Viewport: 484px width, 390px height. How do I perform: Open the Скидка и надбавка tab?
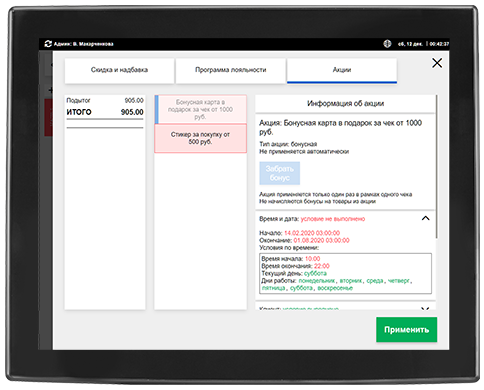(119, 70)
